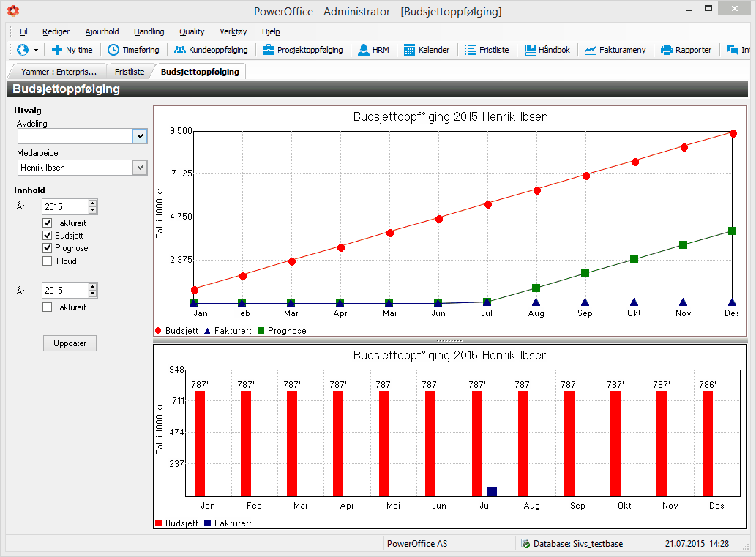Open the Fristliste toolbar button
Viewport: 756px width, 557px height.
(x=487, y=50)
